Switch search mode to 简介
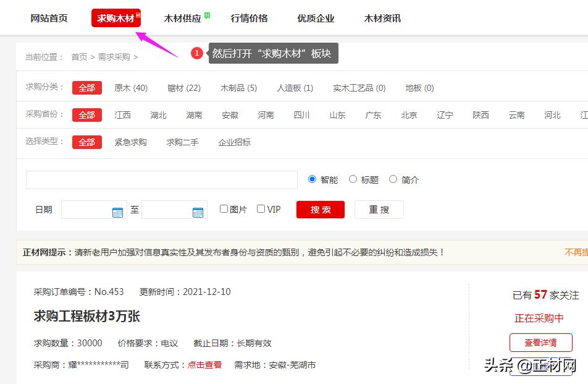The image size is (588, 384). click(393, 179)
